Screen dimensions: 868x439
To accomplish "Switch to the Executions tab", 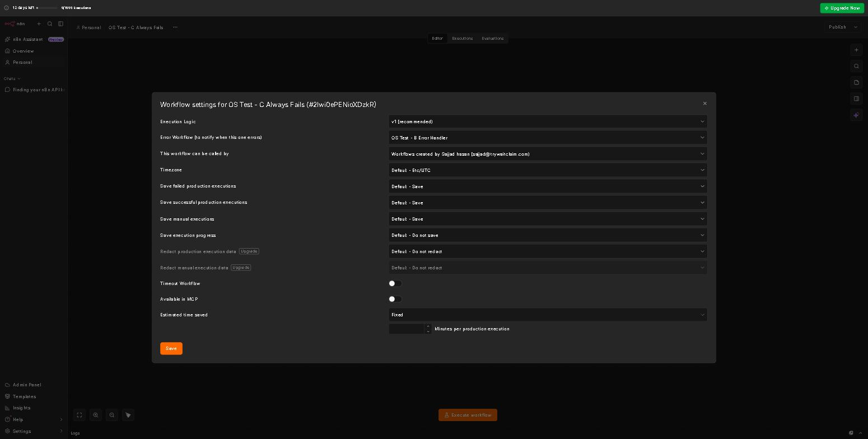I will pyautogui.click(x=463, y=39).
